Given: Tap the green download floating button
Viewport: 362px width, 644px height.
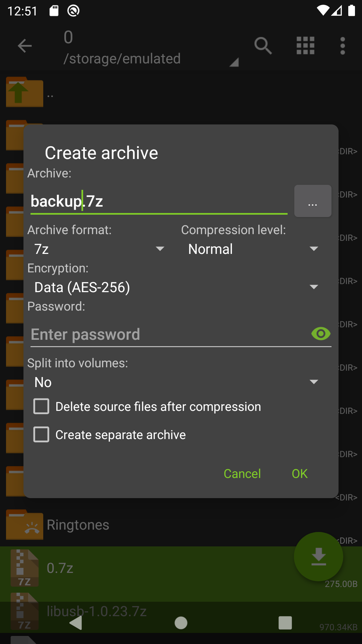Looking at the screenshot, I should 318,556.
